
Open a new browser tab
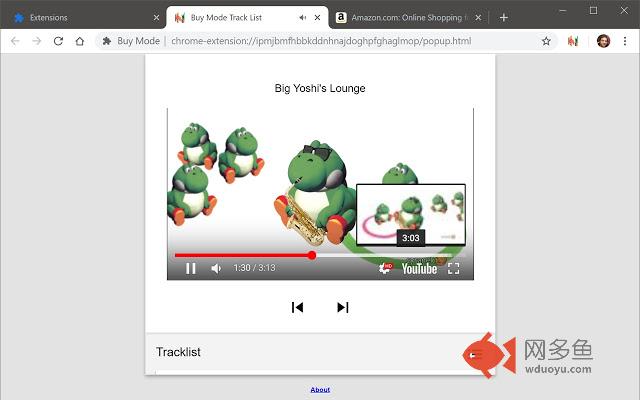point(504,18)
